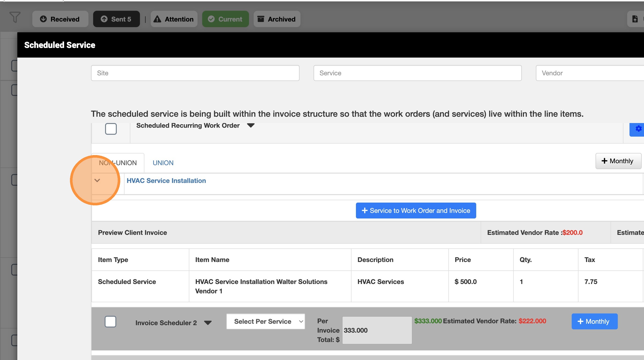The image size is (644, 360).
Task: Click the blue + Monthly button
Action: pos(594,322)
